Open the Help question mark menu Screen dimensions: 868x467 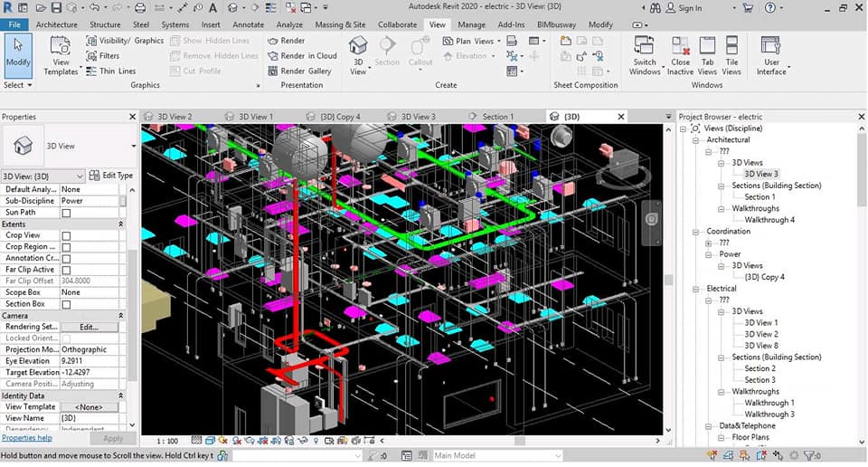point(770,8)
